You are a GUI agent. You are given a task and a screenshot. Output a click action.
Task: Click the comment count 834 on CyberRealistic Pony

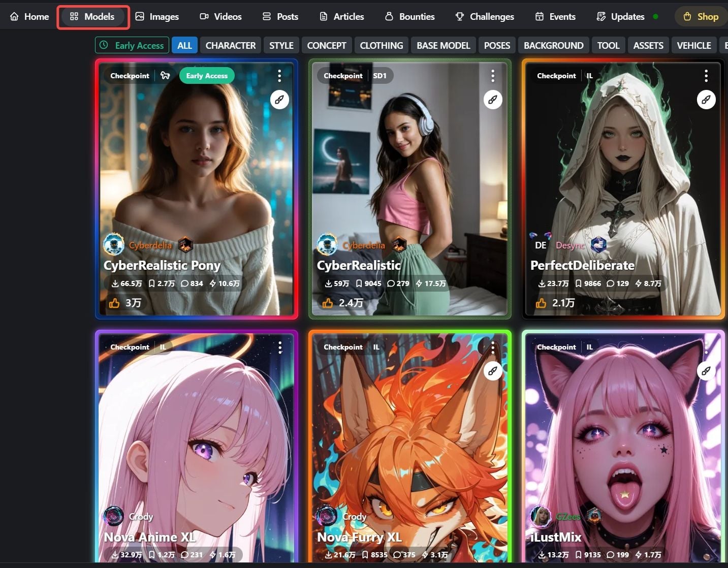click(x=192, y=283)
